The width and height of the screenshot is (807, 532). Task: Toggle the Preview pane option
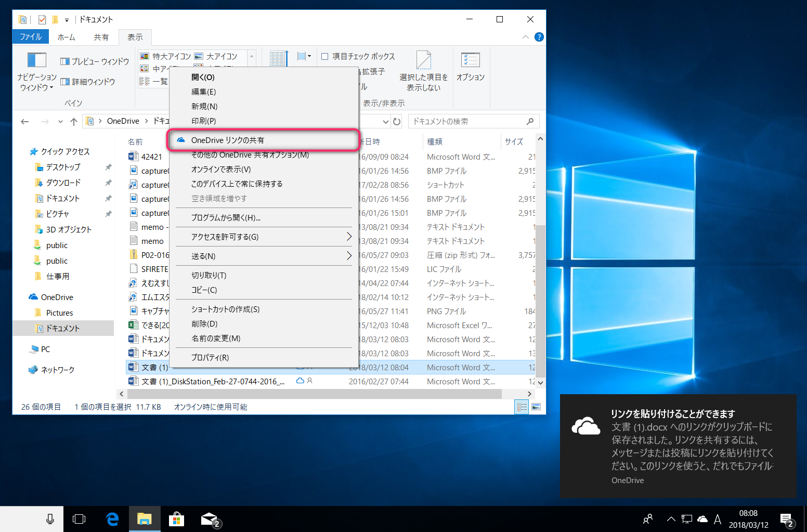point(95,61)
